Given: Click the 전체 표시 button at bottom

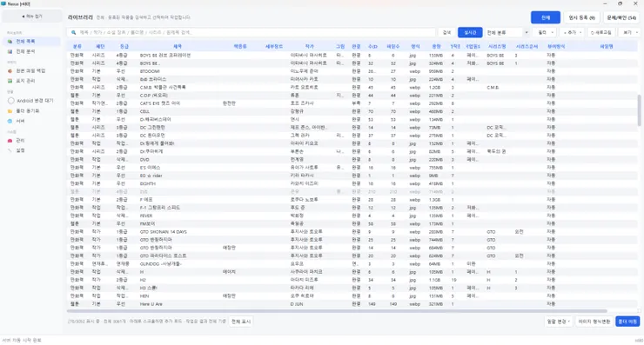Looking at the screenshot, I should (x=241, y=322).
